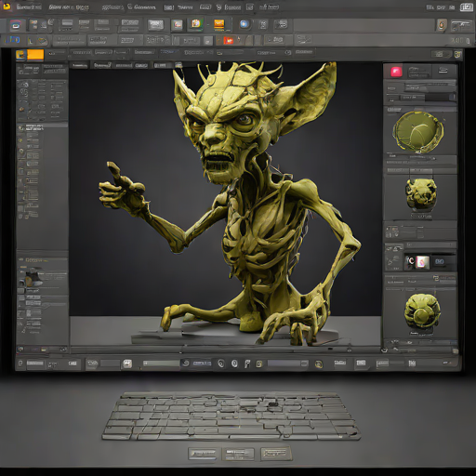Screen dimensions: 476x476
Task: Switch to the second tab above the 3D viewport
Action: point(102,65)
